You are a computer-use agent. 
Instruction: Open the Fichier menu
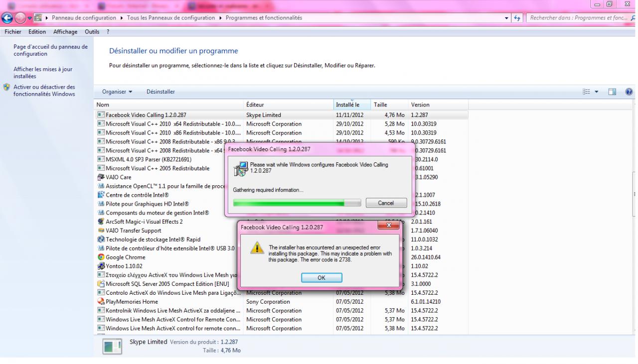tap(12, 32)
